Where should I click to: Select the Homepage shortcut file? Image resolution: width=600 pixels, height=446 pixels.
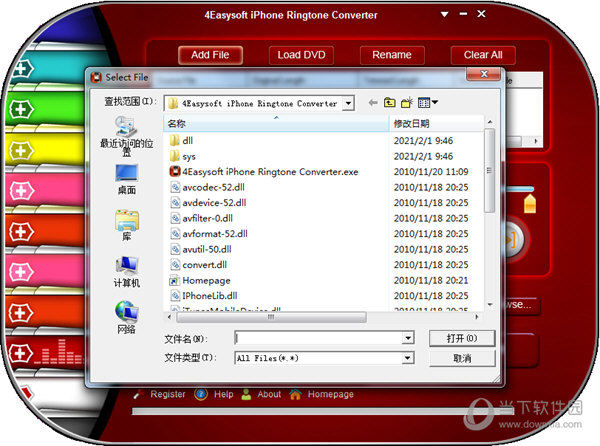(200, 280)
